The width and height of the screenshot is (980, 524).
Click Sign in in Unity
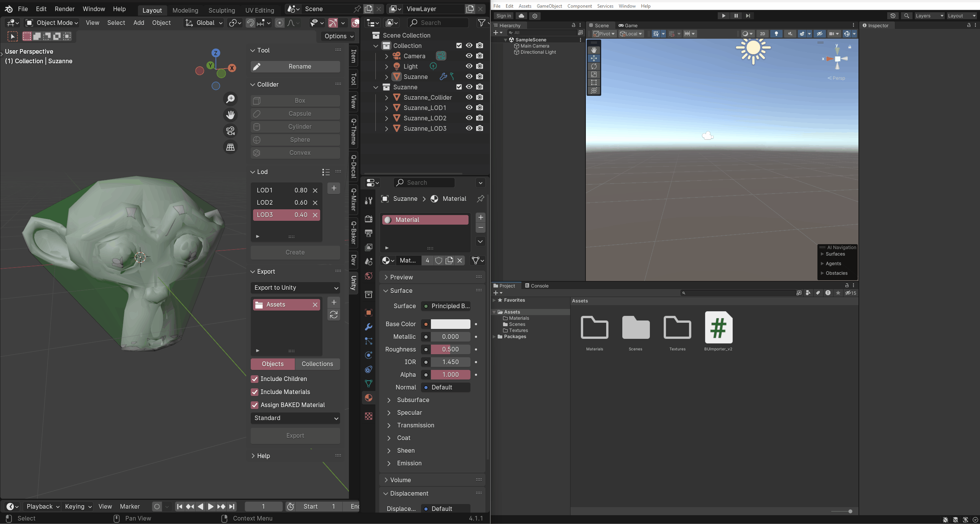(503, 16)
